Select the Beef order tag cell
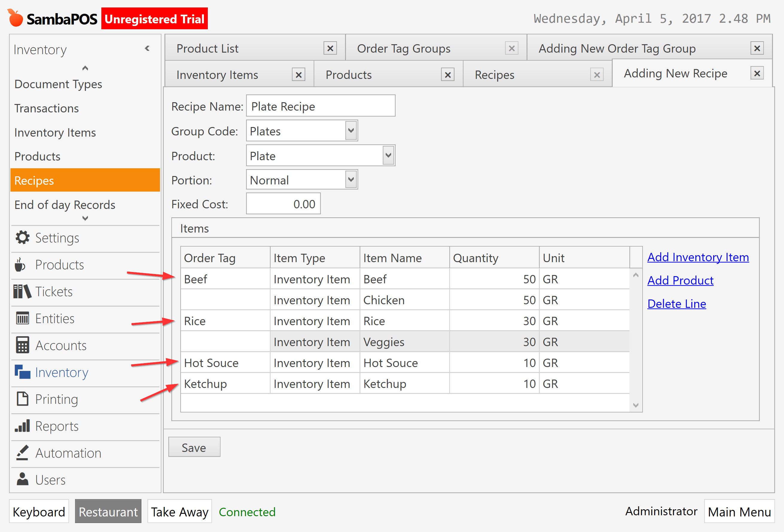784x532 pixels. (x=225, y=279)
